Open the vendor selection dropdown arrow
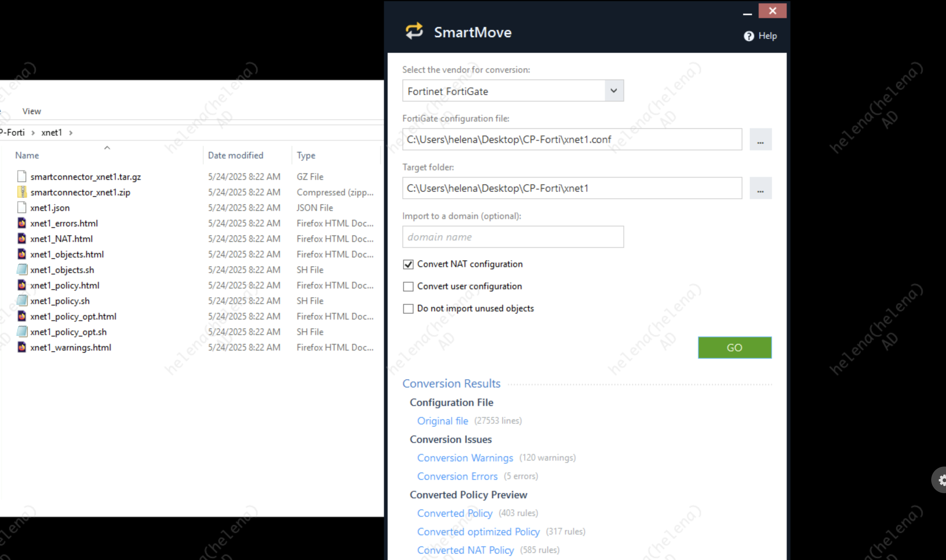 (613, 91)
